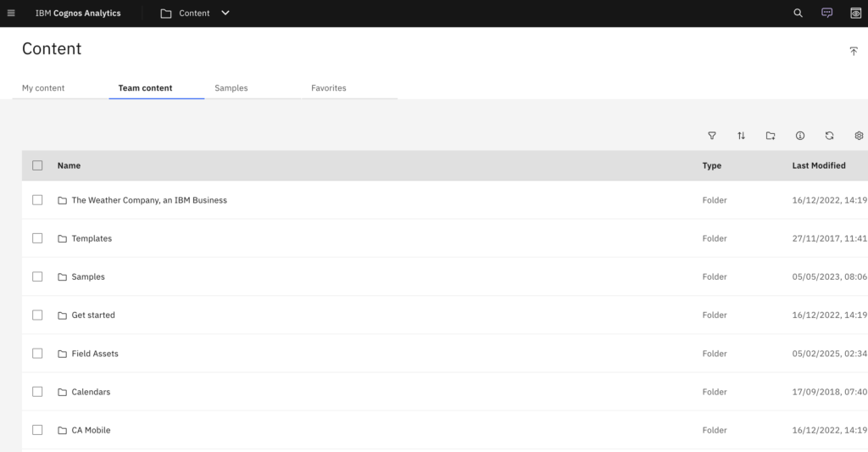868x452 pixels.
Task: Click the refresh content list icon
Action: [829, 136]
